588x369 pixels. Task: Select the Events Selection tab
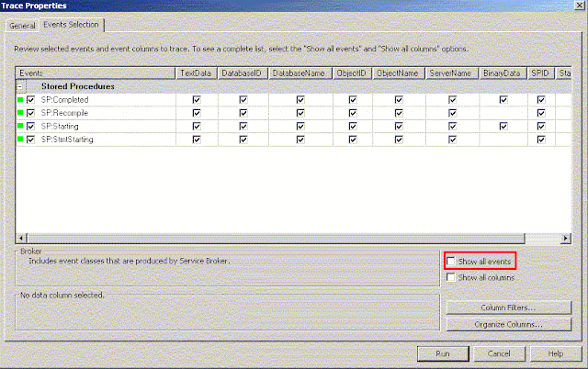tap(71, 25)
